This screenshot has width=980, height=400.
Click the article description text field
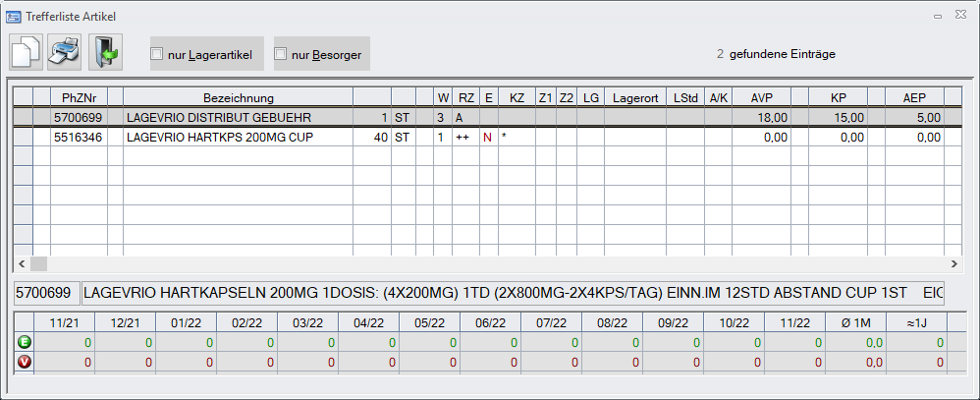[511, 293]
